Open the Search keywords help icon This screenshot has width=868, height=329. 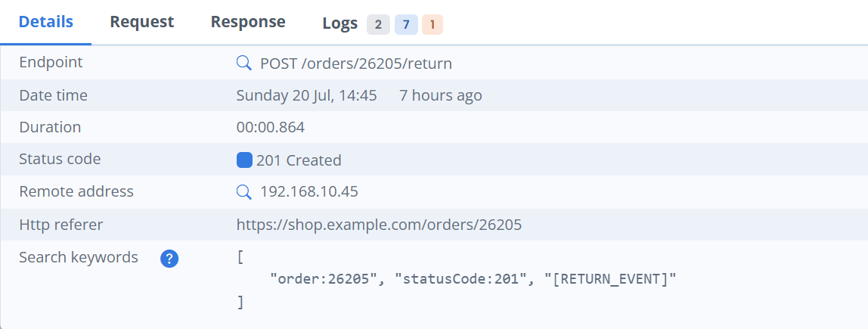point(169,259)
